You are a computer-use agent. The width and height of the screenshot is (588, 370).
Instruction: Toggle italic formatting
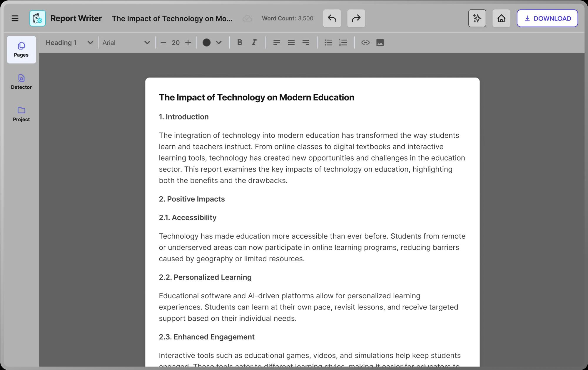tap(254, 43)
